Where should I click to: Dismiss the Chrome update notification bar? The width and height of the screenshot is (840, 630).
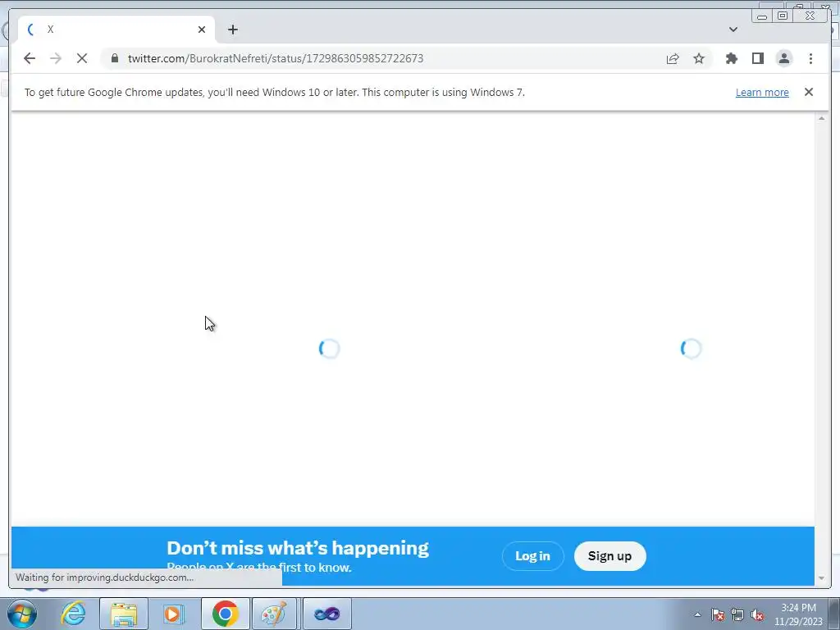point(809,92)
